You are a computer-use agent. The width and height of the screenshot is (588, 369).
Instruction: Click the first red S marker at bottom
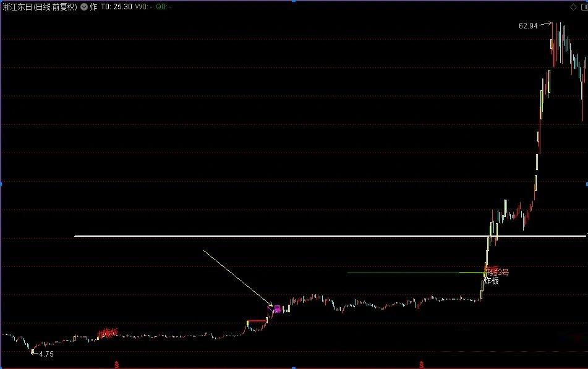point(117,365)
